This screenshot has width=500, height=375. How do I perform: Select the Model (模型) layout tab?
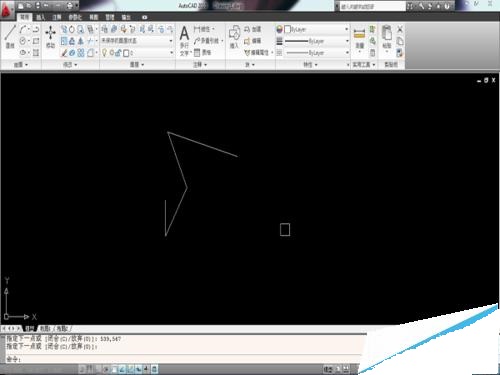(x=29, y=329)
